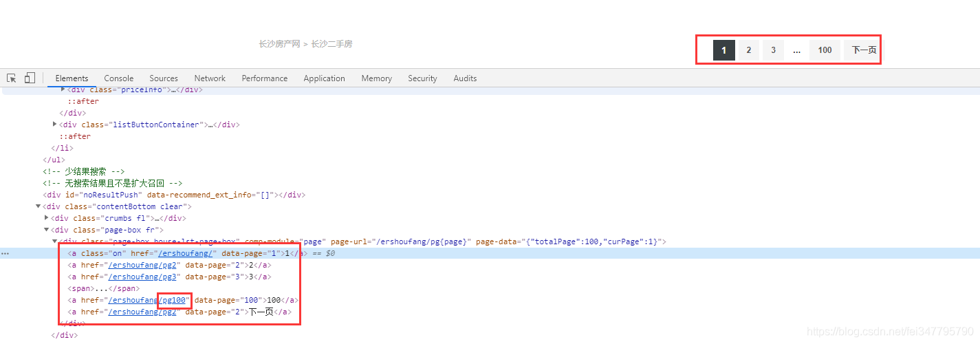Viewport: 980px width, 344px height.
Task: Expand the listButtonContainer div node
Action: (55, 125)
